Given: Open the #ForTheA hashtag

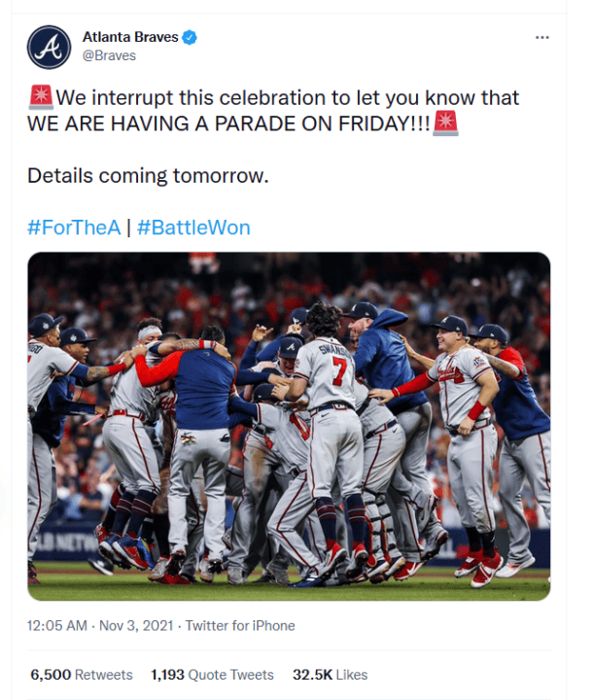Looking at the screenshot, I should click(x=74, y=227).
